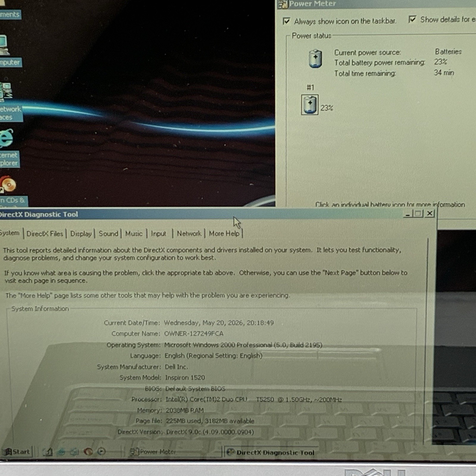Click computer name 'OWNER-127249FCA'

(194, 333)
